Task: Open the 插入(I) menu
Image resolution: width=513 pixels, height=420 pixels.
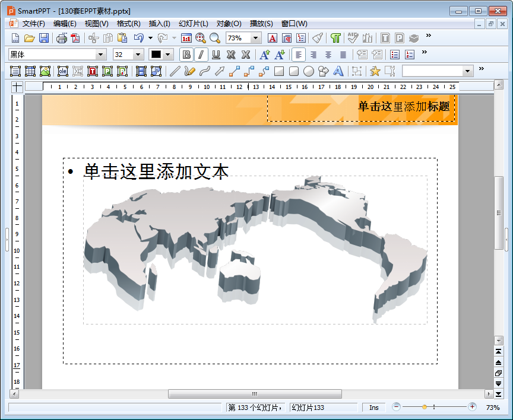Action: [x=159, y=24]
